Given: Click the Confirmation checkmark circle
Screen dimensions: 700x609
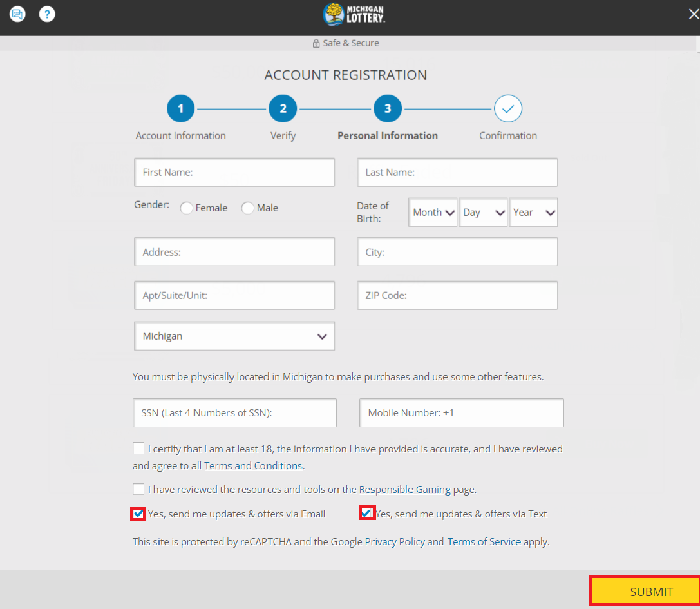Looking at the screenshot, I should pos(507,108).
